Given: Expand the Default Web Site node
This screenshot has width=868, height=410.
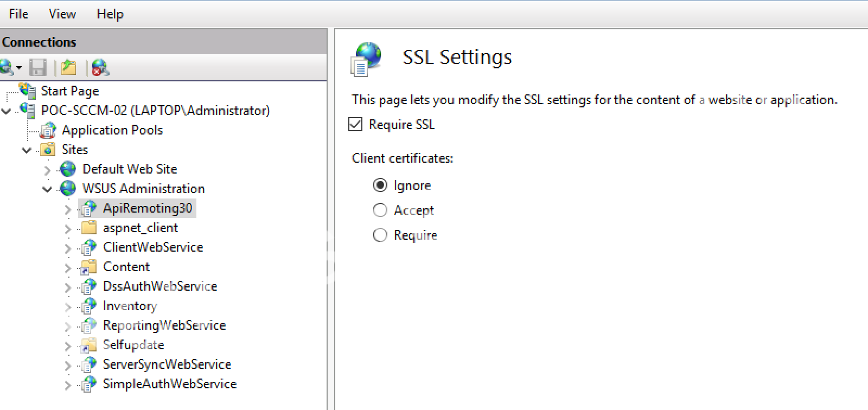Looking at the screenshot, I should click(47, 170).
